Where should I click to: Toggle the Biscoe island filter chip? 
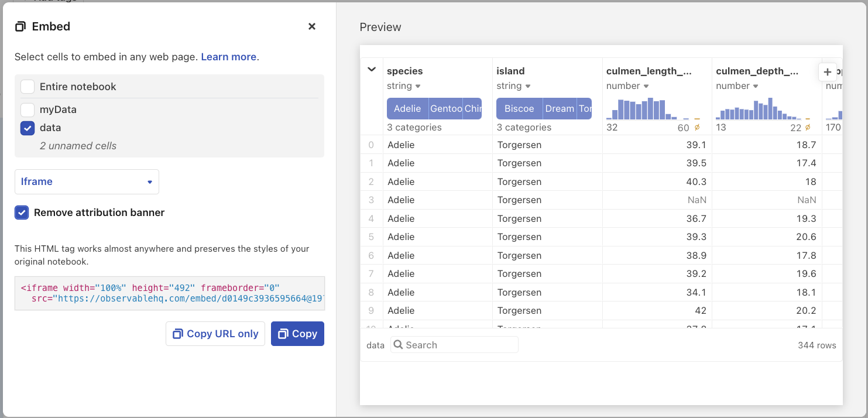[x=519, y=108]
